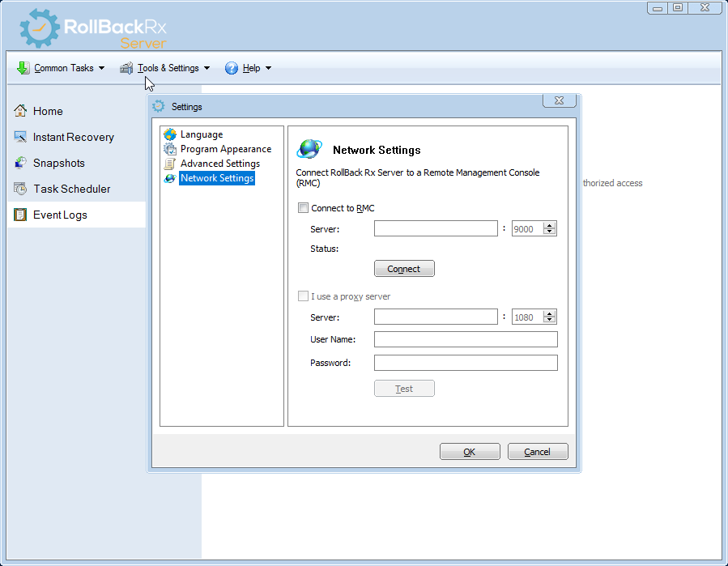Expand the Common Tasks dropdown arrow

(102, 68)
